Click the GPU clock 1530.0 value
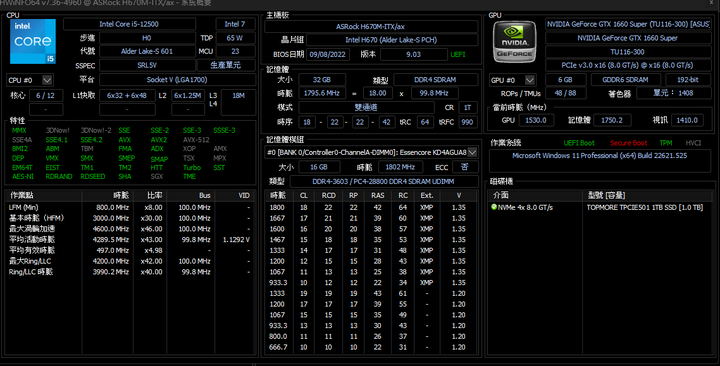 coord(536,120)
